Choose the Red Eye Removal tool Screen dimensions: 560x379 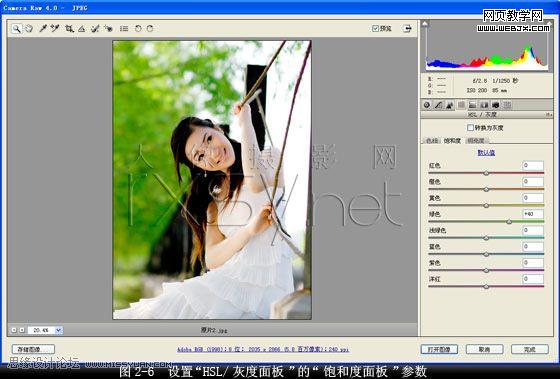[108, 29]
